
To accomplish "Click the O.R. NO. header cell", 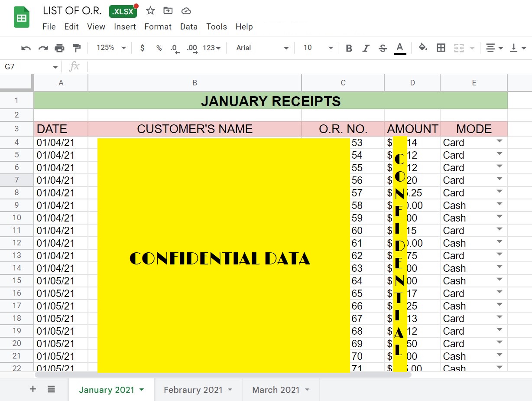I will [343, 129].
